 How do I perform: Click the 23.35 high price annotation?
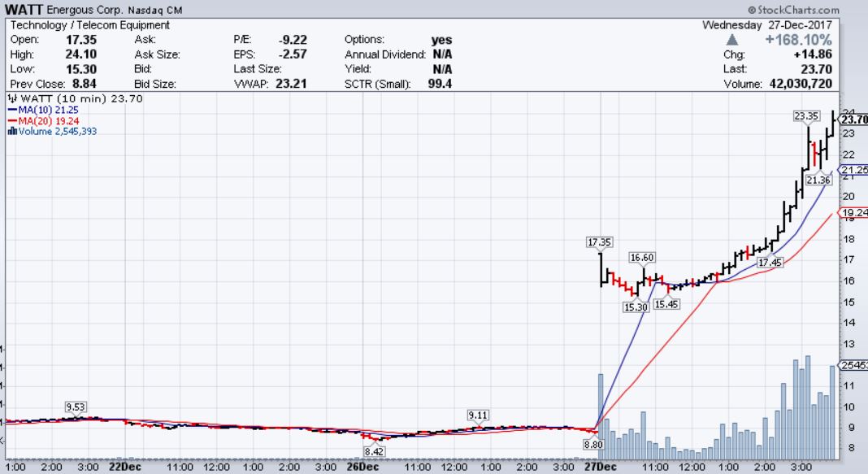[805, 116]
